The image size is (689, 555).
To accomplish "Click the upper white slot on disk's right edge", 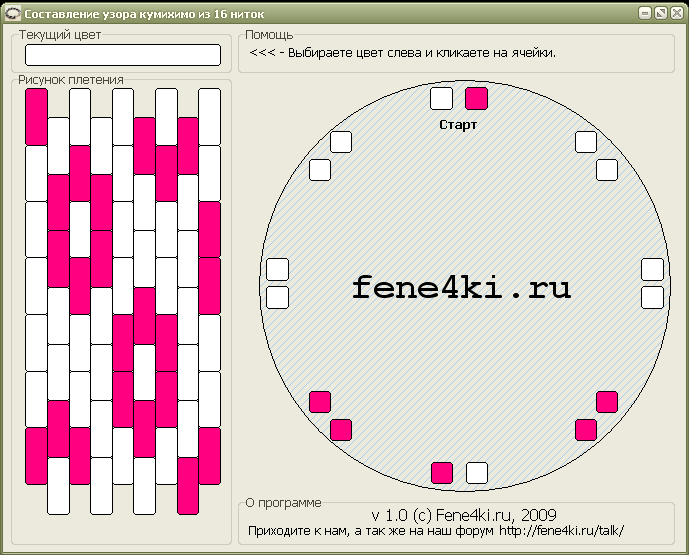I will (652, 269).
